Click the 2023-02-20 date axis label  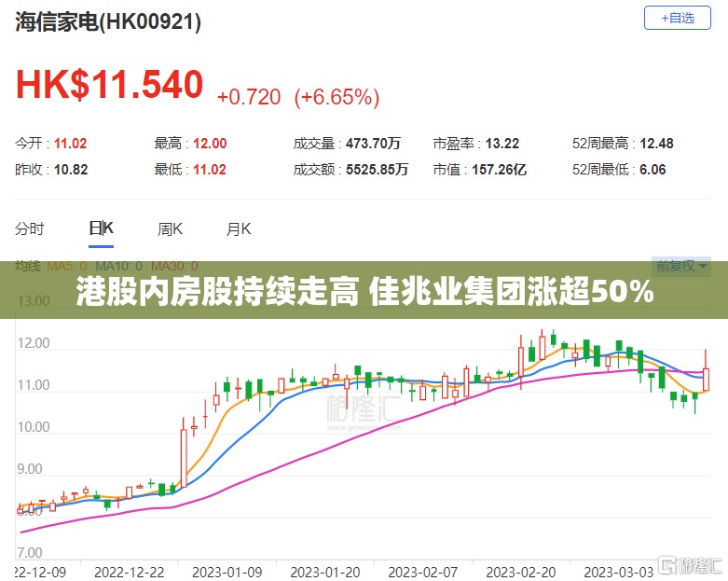coord(521,572)
